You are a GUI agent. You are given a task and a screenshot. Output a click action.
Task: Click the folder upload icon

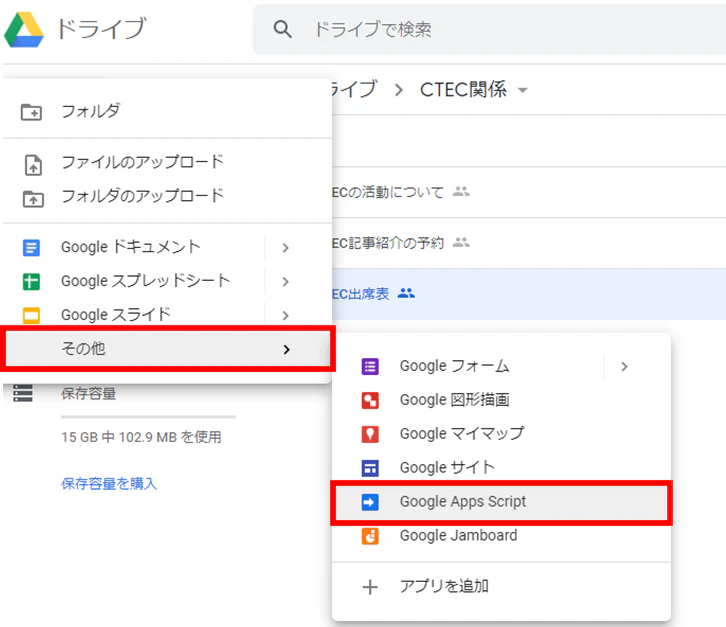(33, 199)
